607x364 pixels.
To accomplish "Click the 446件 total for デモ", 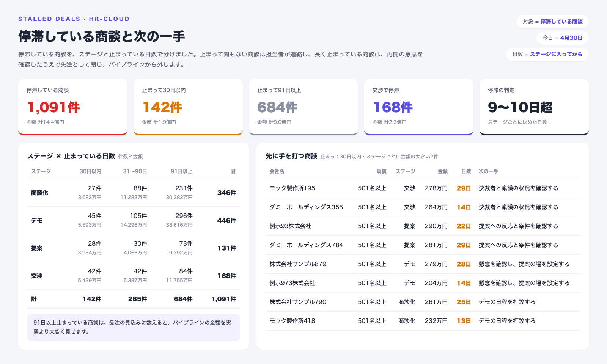I will 226,220.
